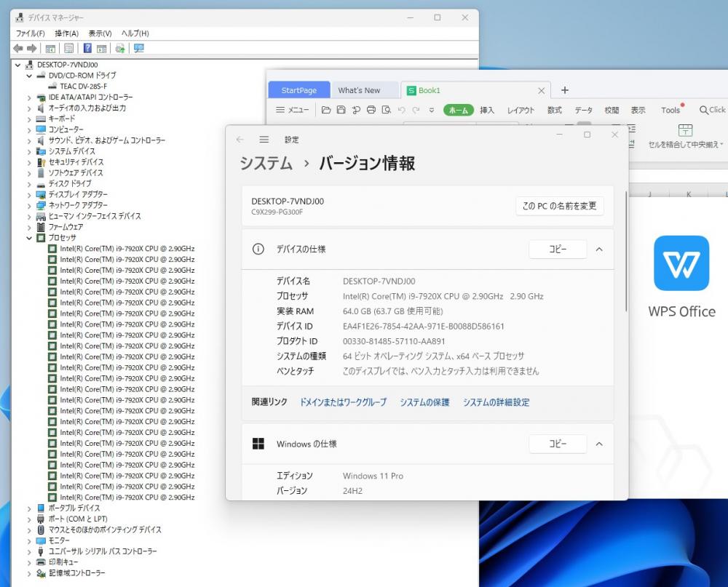Viewport: 728px width, 587px height.
Task: Open the セルを結合して中央揃え dropdown
Action: click(721, 144)
